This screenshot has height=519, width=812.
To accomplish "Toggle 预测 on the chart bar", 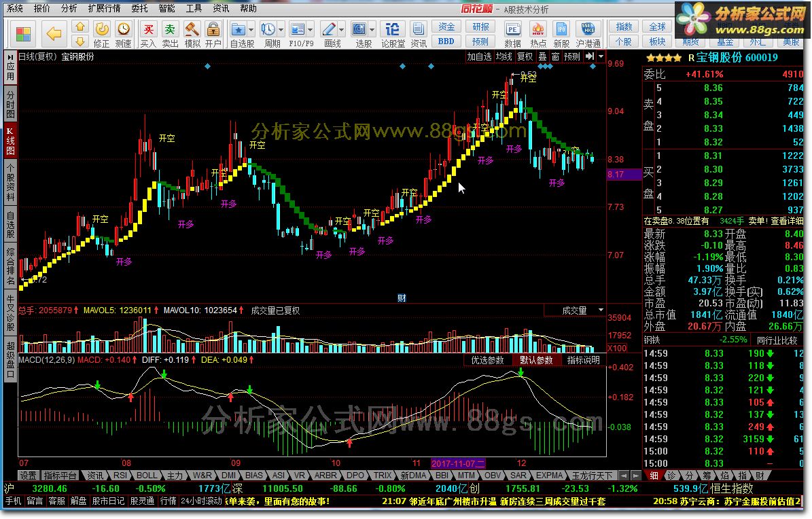I will tap(571, 56).
